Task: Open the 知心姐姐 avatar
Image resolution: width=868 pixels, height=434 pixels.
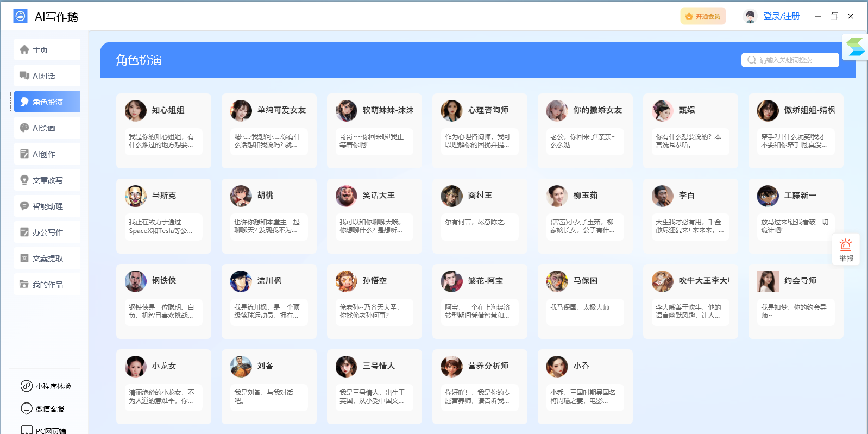Action: (x=136, y=110)
